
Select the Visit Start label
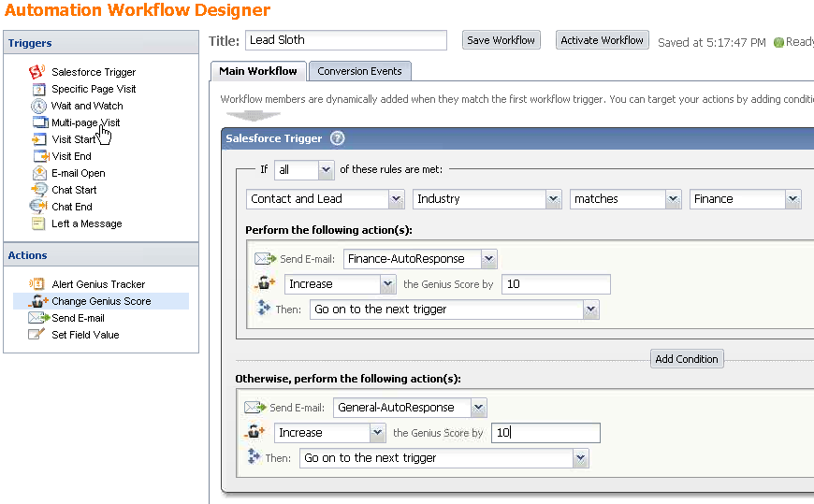(74, 139)
